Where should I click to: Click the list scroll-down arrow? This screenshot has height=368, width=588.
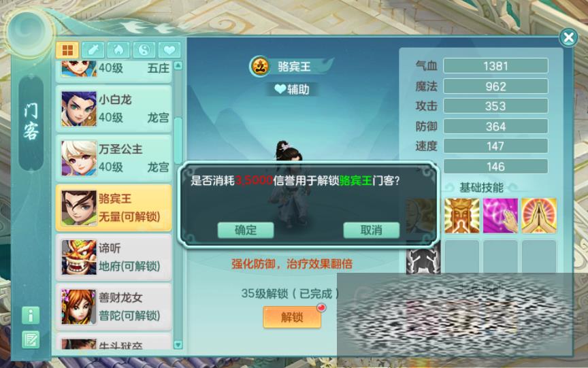click(x=178, y=345)
